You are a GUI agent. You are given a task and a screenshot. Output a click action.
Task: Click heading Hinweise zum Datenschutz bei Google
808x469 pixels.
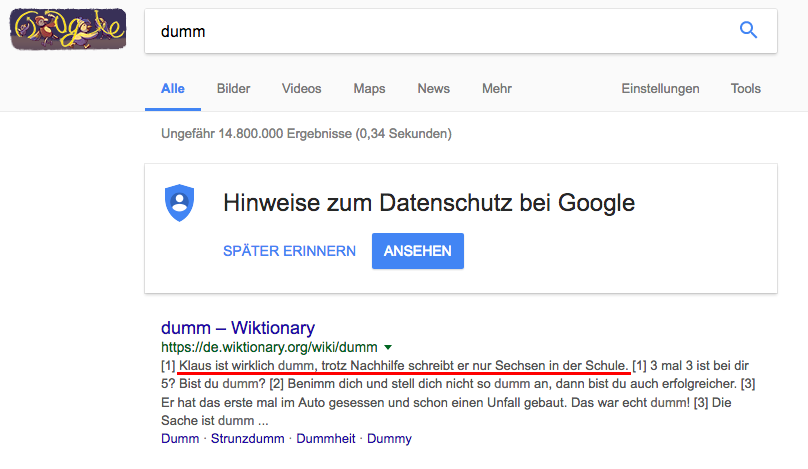point(429,203)
